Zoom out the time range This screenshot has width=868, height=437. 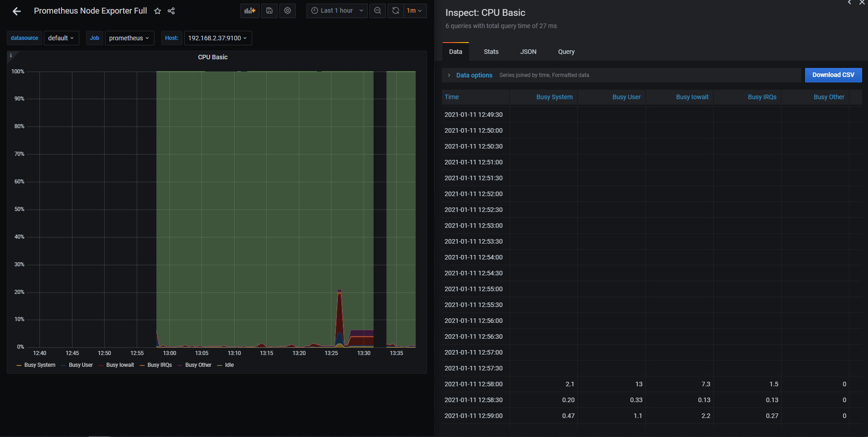click(378, 10)
